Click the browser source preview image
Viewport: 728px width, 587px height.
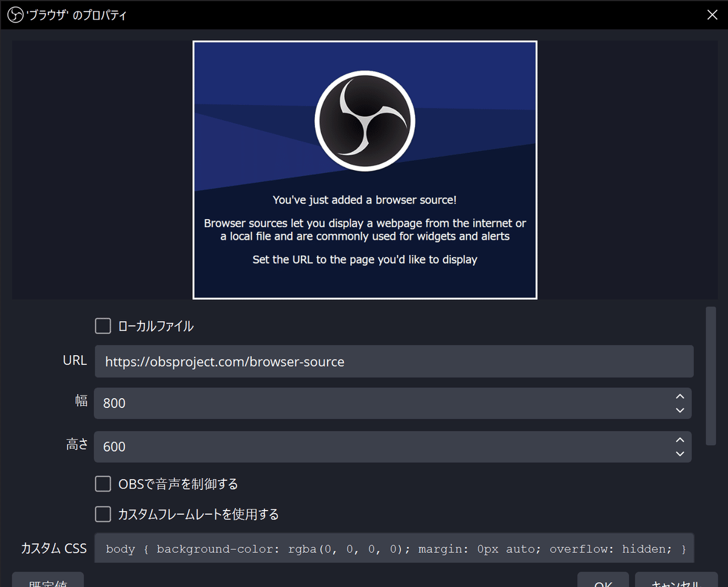pos(365,170)
